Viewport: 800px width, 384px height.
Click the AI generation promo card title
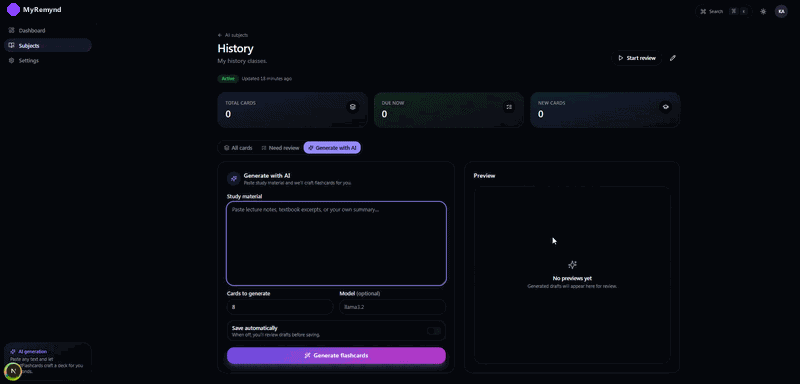pyautogui.click(x=33, y=351)
